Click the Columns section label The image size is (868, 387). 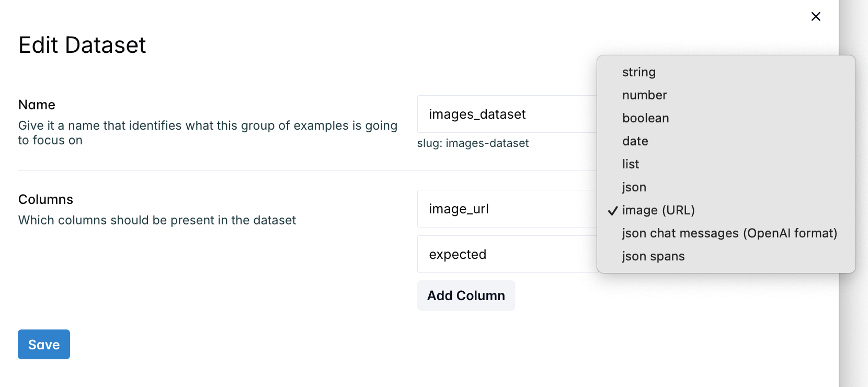pos(45,200)
